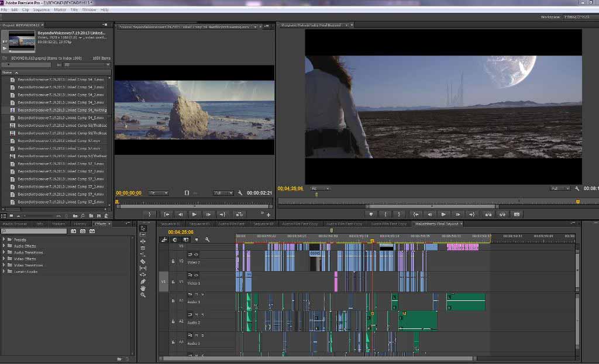Viewport: 599px width, 364px height.
Task: Toggle lock on V2 track
Action: (173, 261)
